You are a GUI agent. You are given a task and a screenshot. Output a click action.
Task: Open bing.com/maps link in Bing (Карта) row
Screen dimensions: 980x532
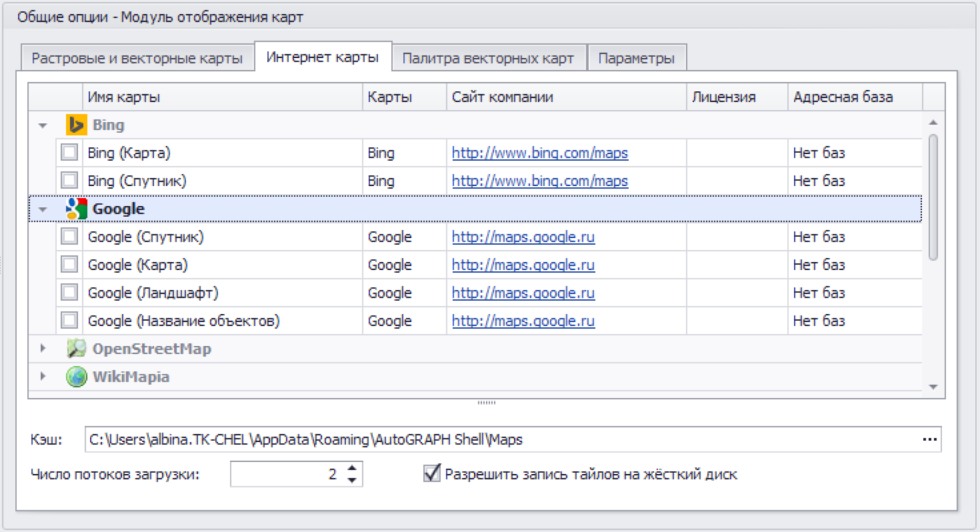540,153
